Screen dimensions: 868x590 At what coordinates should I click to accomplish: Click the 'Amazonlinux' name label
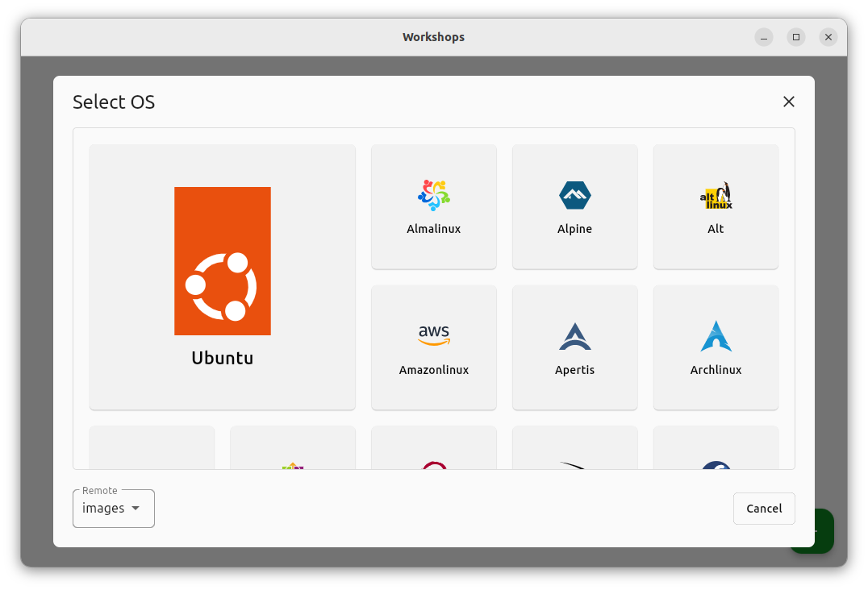433,370
